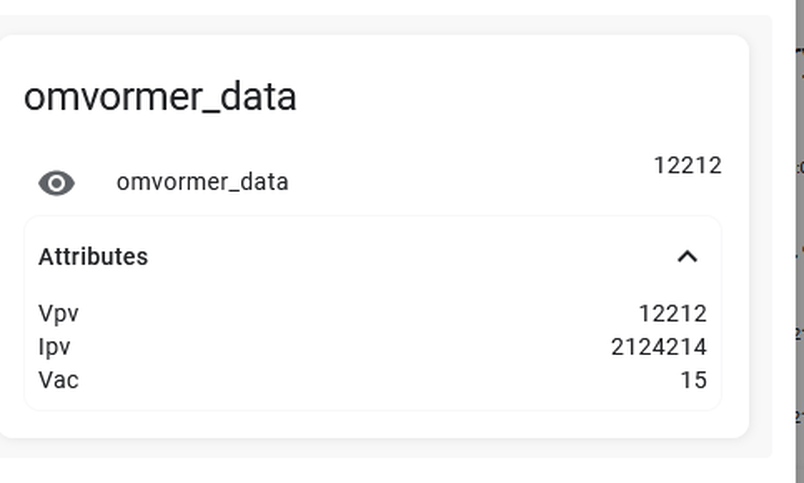Select the Ipv value 2124214
Image resolution: width=804 pixels, height=483 pixels.
tap(659, 347)
